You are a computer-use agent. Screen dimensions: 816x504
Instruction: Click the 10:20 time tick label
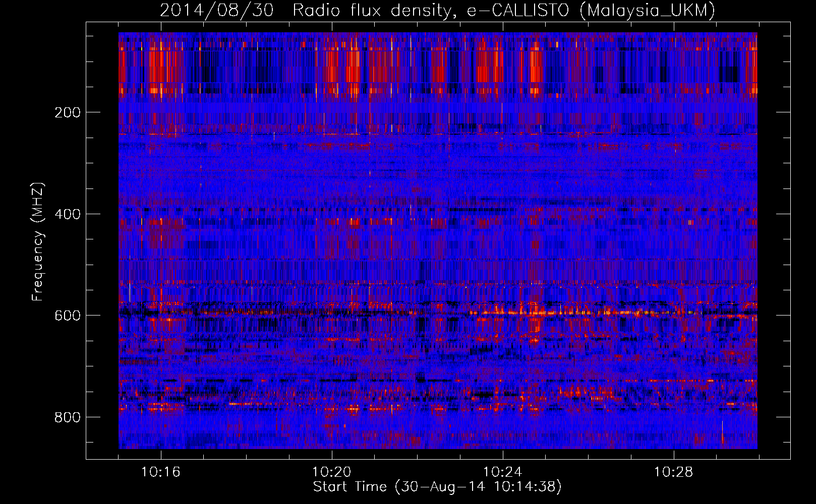[332, 472]
